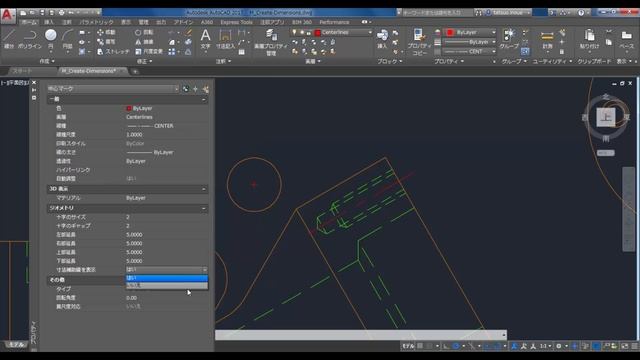This screenshot has width=640, height=360.
Task: Click the Dimension (寸法記入) tool
Action: (225, 39)
